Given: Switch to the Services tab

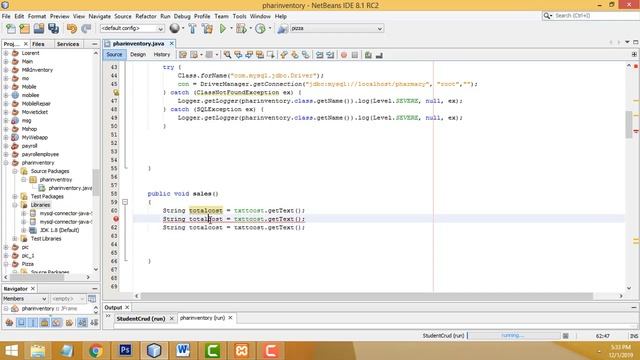Looking at the screenshot, I should point(68,44).
